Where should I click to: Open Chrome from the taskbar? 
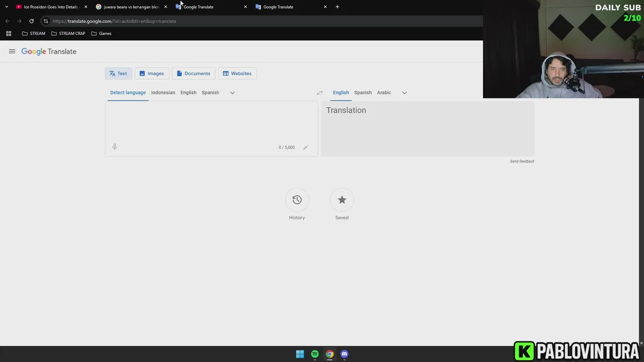pyautogui.click(x=330, y=354)
